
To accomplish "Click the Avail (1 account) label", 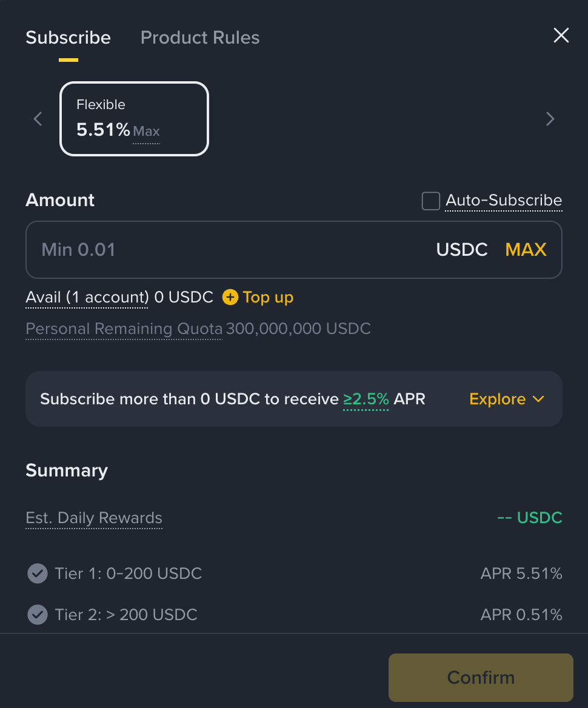I will (87, 297).
